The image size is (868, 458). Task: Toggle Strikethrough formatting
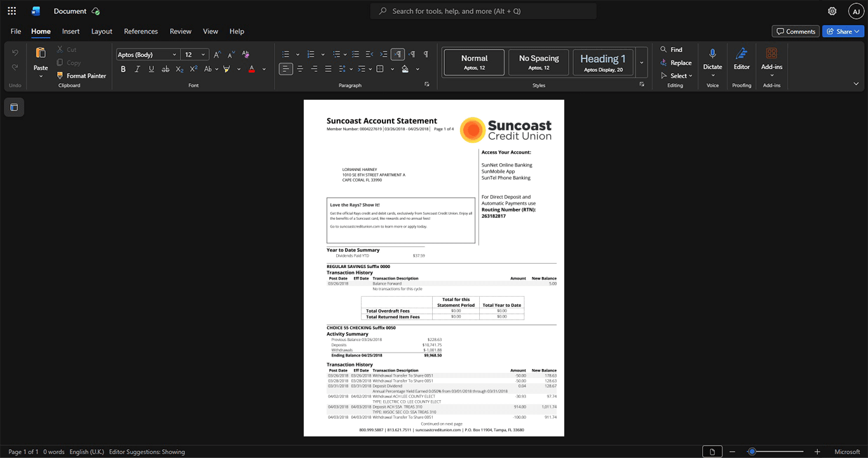click(166, 69)
